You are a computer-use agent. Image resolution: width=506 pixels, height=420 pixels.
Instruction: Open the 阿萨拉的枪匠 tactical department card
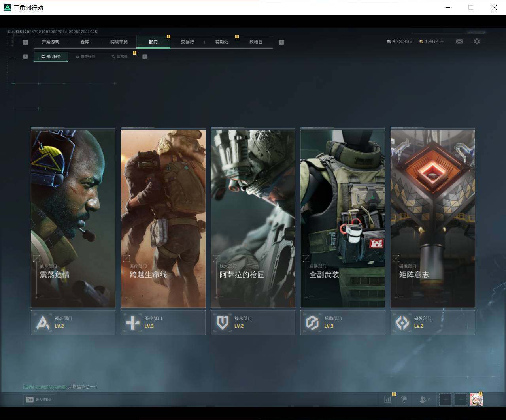coord(253,217)
